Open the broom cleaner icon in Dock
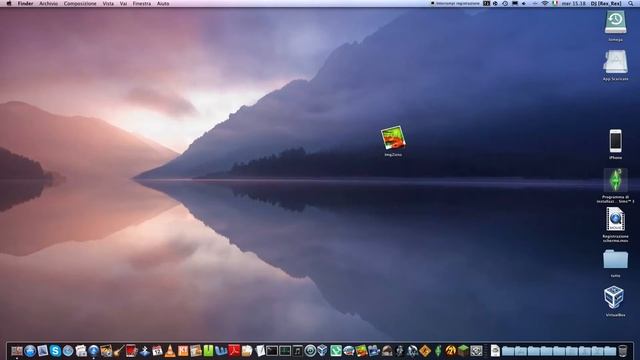 point(119,351)
